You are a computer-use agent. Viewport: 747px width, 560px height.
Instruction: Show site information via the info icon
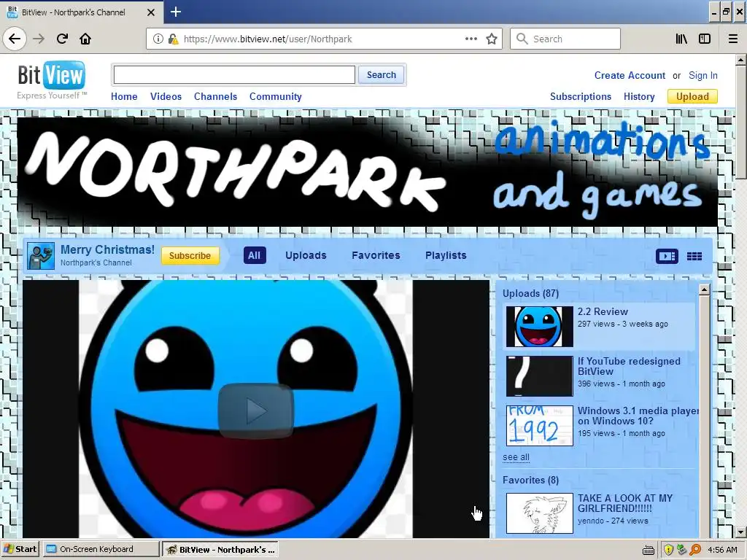(x=158, y=39)
